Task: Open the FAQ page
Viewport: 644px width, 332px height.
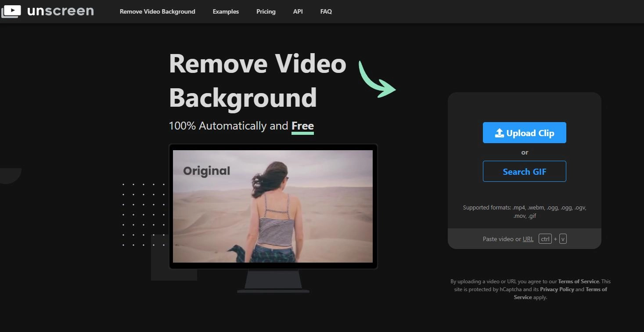Action: click(326, 11)
